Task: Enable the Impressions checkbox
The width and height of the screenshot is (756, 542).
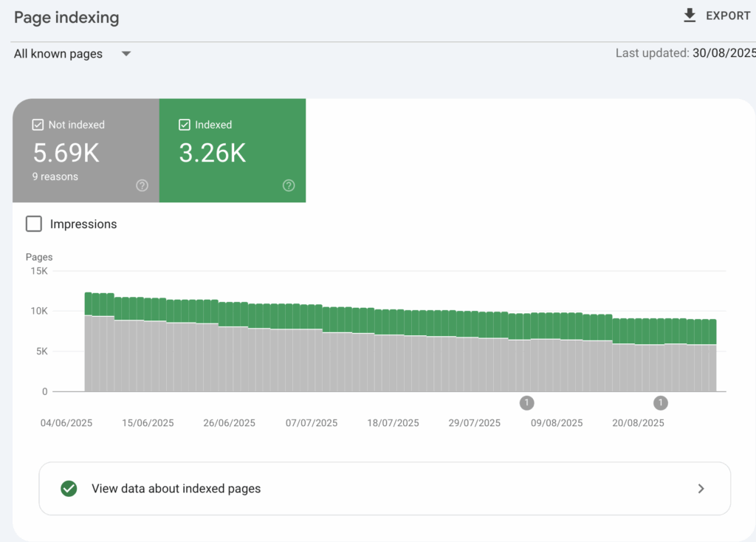Action: [34, 224]
